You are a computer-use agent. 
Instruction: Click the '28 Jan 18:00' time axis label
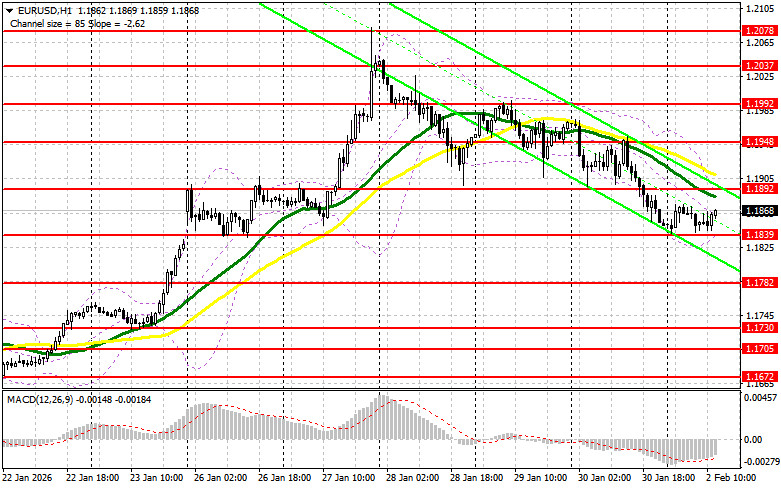(477, 478)
